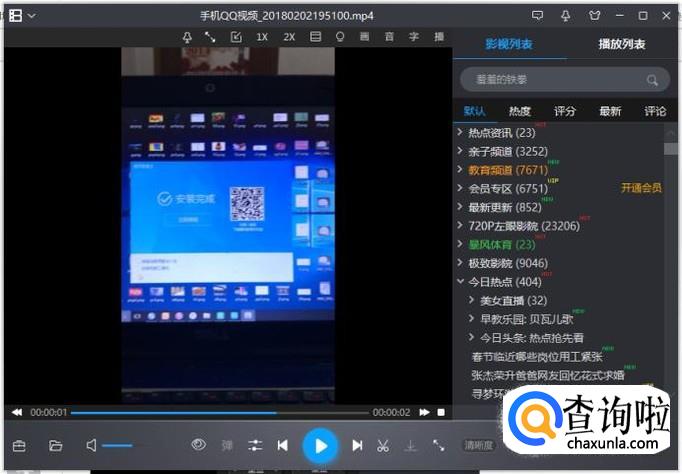This screenshot has height=474, width=682.
Task: Click the notification bell icon in title bar
Action: (x=565, y=16)
